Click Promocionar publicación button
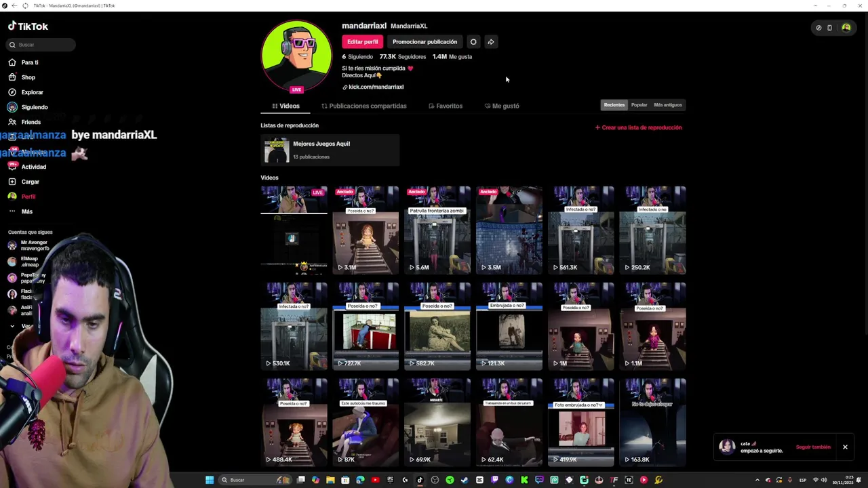The width and height of the screenshot is (868, 488). click(x=425, y=42)
